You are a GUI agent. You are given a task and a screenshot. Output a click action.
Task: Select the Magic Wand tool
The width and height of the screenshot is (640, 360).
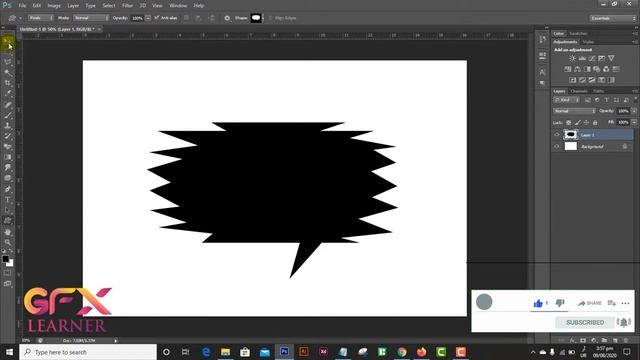click(x=8, y=73)
